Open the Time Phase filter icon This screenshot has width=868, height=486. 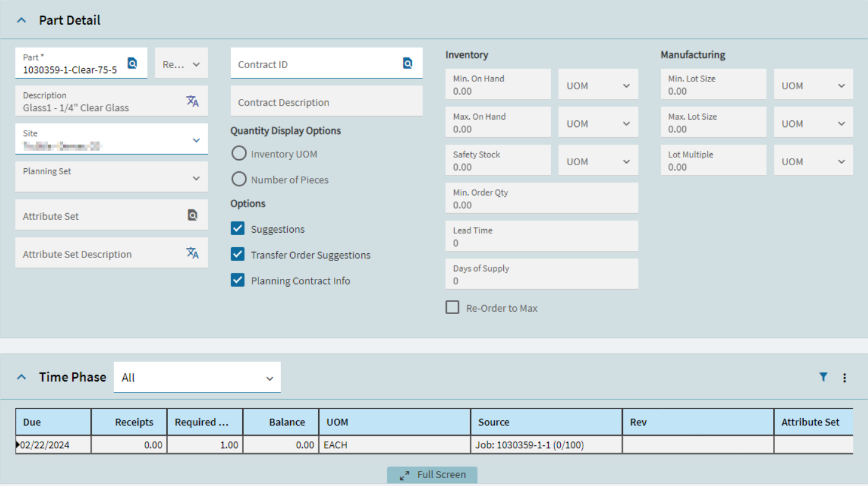pyautogui.click(x=823, y=377)
